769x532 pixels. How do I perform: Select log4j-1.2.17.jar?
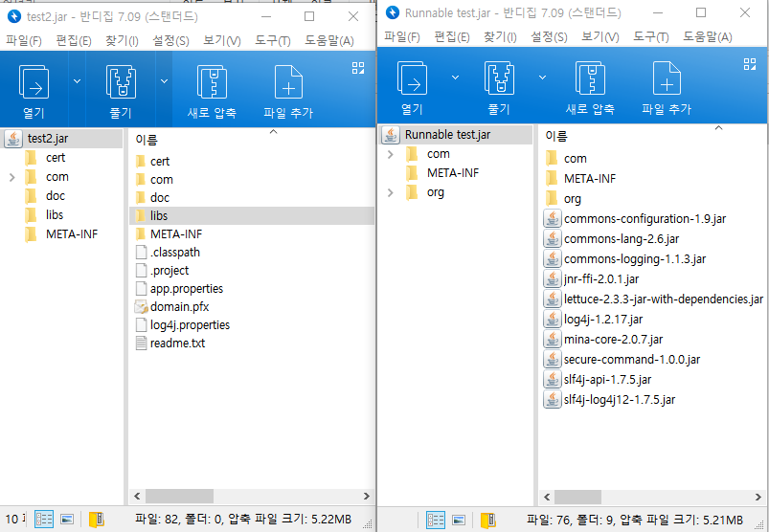(594, 320)
